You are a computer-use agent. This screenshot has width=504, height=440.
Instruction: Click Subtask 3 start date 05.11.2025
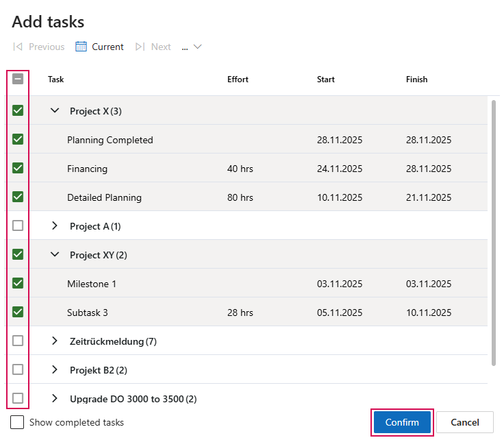(340, 313)
